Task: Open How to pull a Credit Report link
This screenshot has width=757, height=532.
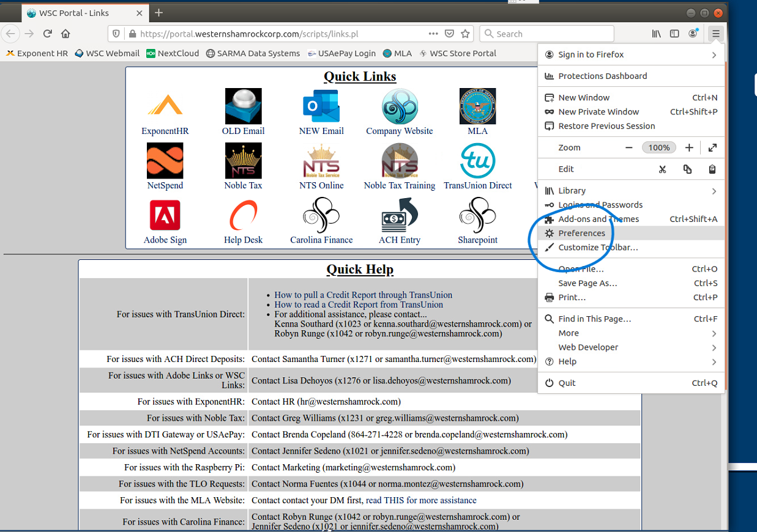Action: 363,295
